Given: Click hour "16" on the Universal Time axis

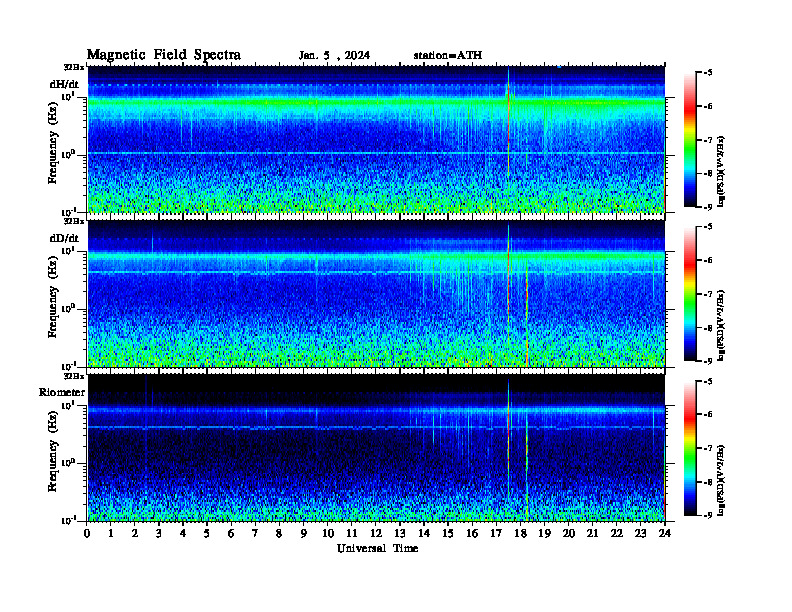Looking at the screenshot, I should pyautogui.click(x=472, y=533).
